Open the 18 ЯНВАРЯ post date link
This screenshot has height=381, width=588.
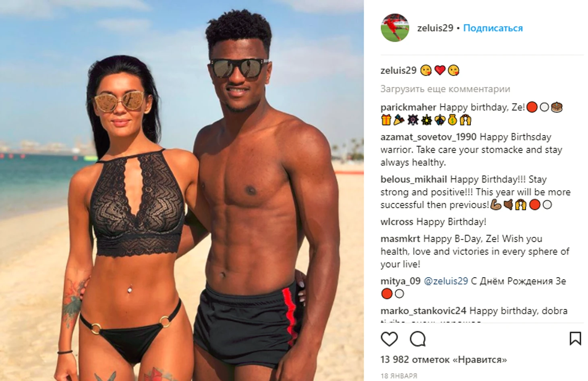point(399,376)
